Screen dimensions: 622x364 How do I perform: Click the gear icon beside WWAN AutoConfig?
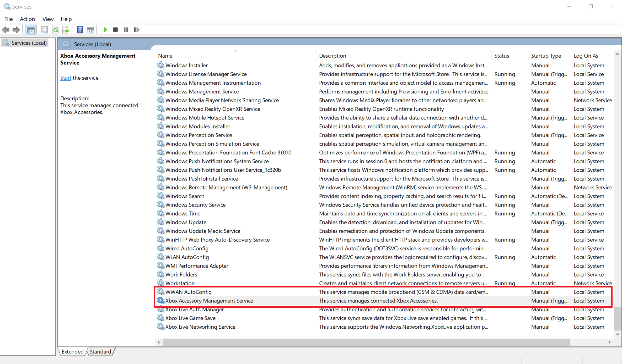tap(160, 292)
